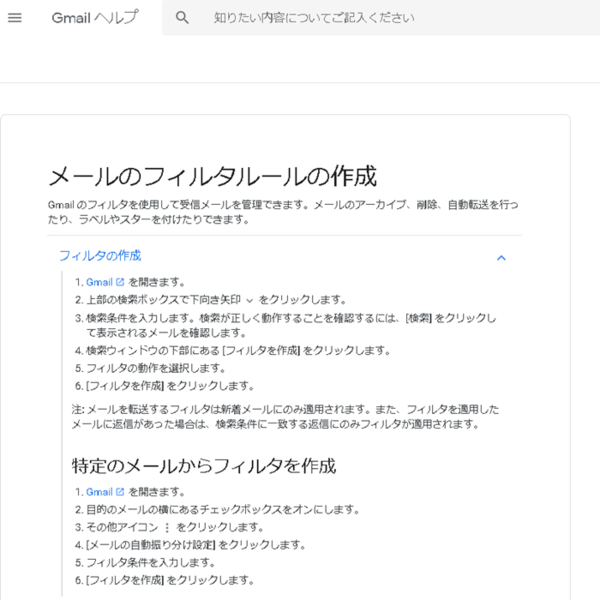The width and height of the screenshot is (600, 600).
Task: Click the text フィルタ条件を入力します。
Action: (x=150, y=562)
